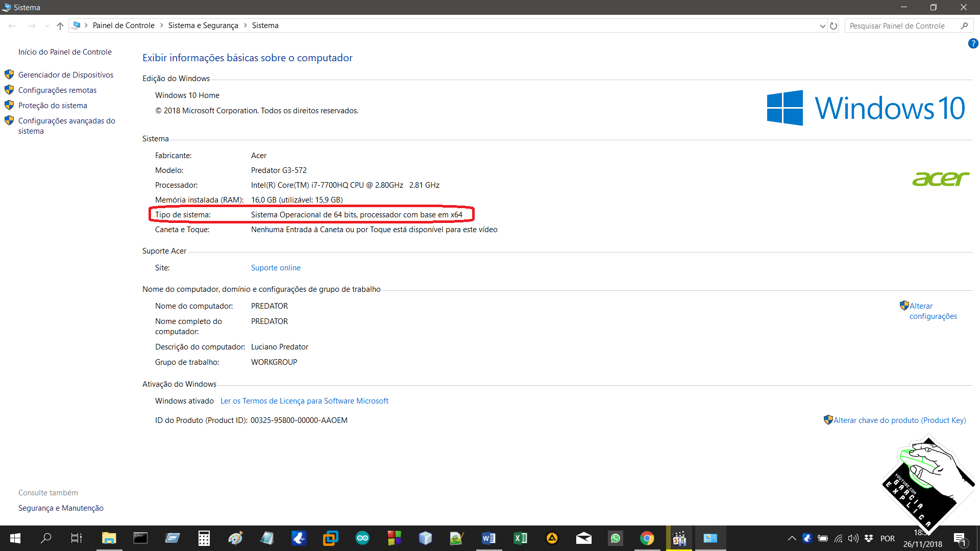
Task: Click the product ID 00325-95800-00000-AAOEM text
Action: coord(299,420)
